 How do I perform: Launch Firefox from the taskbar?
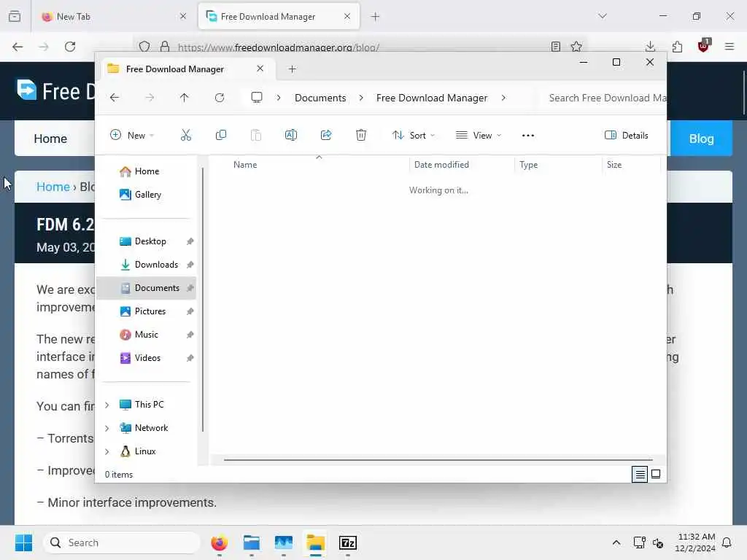coord(219,542)
